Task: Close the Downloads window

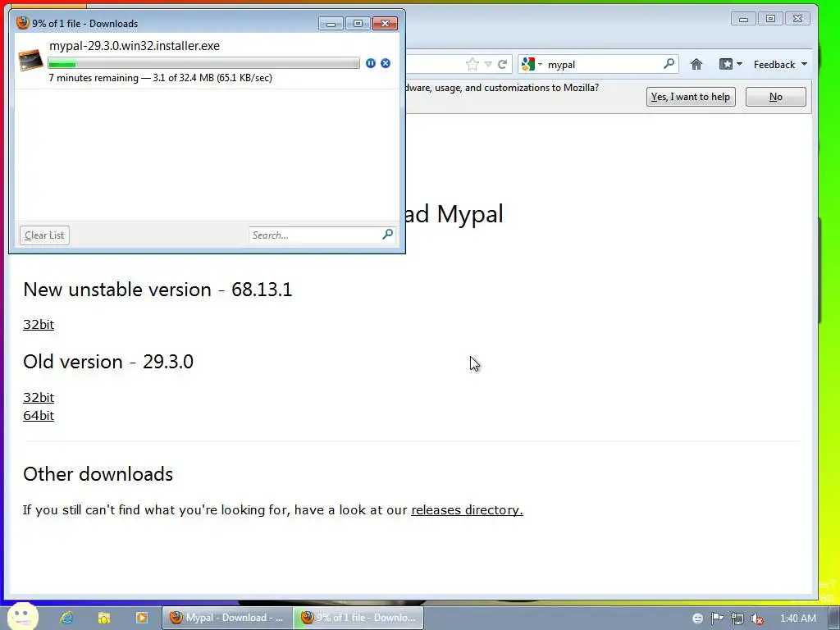Action: click(x=386, y=24)
